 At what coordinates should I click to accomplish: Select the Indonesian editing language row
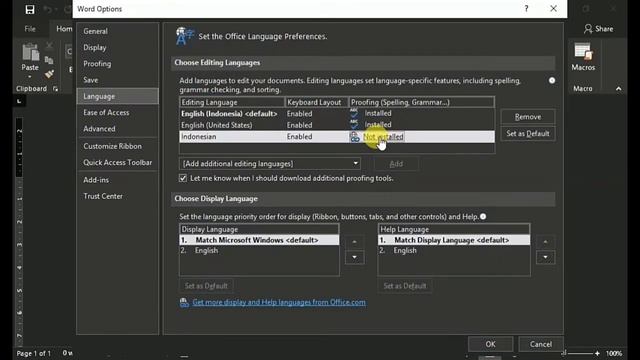337,136
